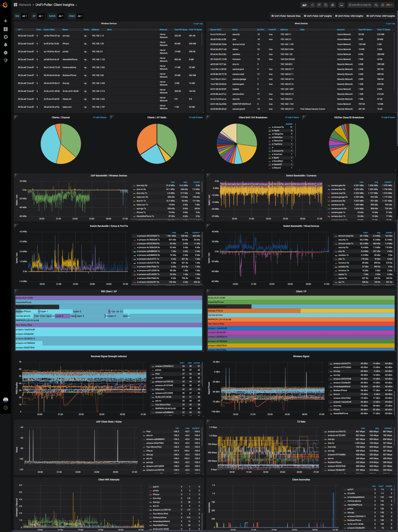Open Server Admin shield icon
The height and width of the screenshot is (532, 398).
click(x=5, y=60)
